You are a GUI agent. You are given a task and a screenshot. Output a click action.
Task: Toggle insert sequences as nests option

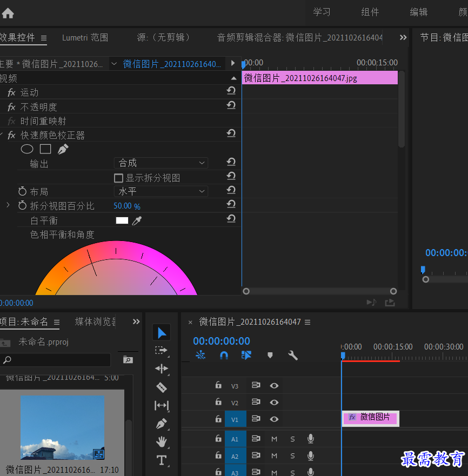[200, 355]
